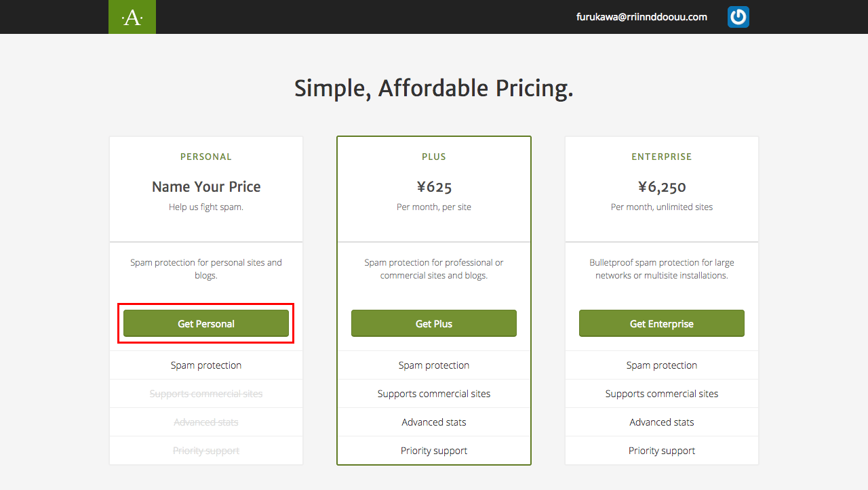Click Supports commercial sites in Plus plan
Screen dimensions: 868x490
tap(434, 394)
